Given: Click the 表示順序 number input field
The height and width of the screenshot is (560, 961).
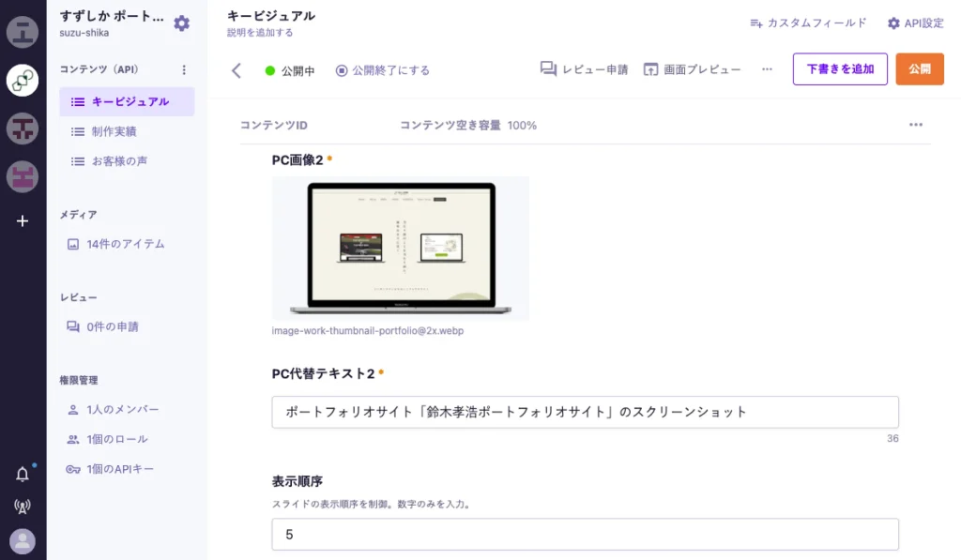Looking at the screenshot, I should click(585, 534).
